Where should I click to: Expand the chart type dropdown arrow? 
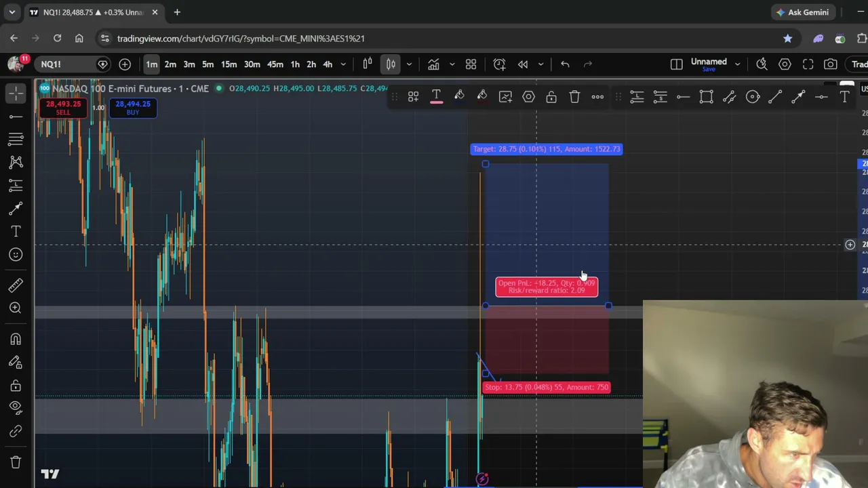click(409, 64)
